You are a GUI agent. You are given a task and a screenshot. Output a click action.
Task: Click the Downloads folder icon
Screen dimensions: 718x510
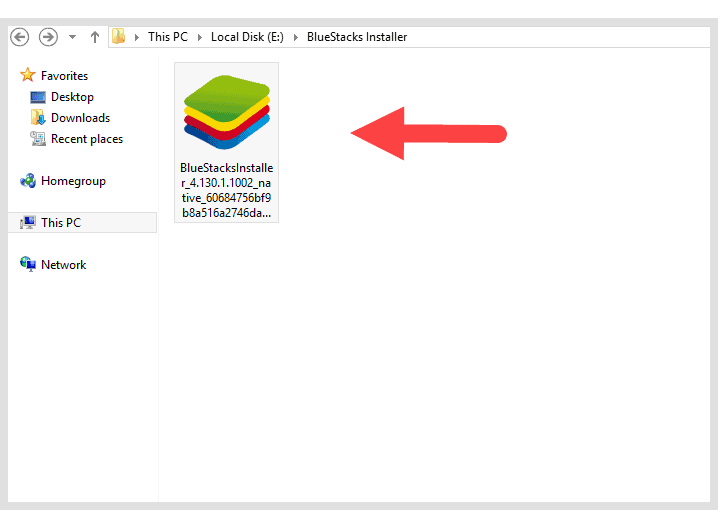(38, 118)
